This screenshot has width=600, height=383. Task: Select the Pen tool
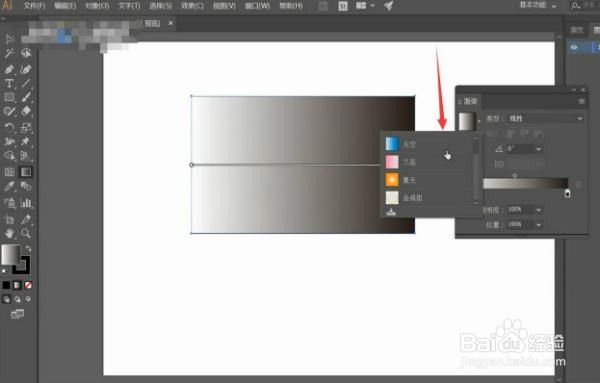coord(9,69)
